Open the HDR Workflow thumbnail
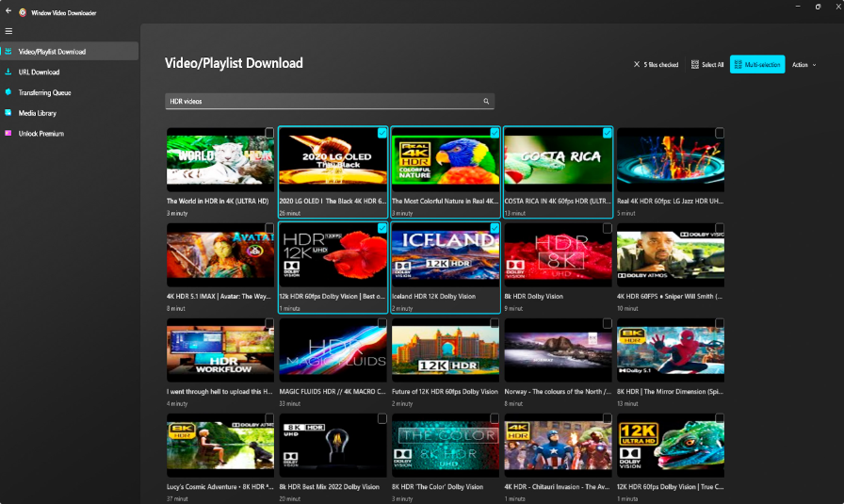844x504 pixels. (x=220, y=350)
